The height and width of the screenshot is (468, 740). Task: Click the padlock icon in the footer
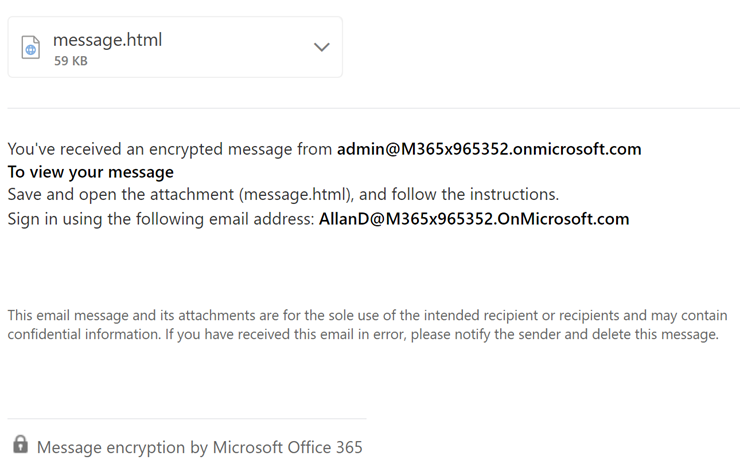[20, 444]
